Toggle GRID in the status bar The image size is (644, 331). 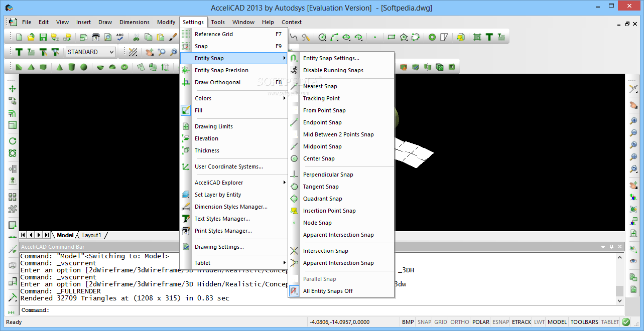point(441,322)
